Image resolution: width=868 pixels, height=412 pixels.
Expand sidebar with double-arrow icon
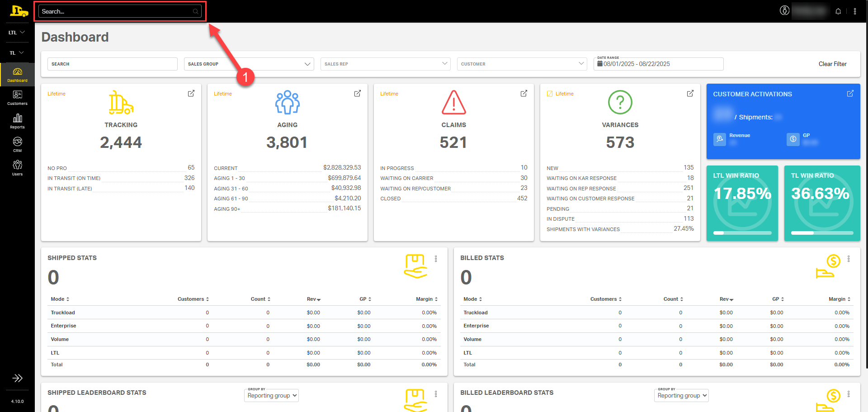click(x=17, y=378)
